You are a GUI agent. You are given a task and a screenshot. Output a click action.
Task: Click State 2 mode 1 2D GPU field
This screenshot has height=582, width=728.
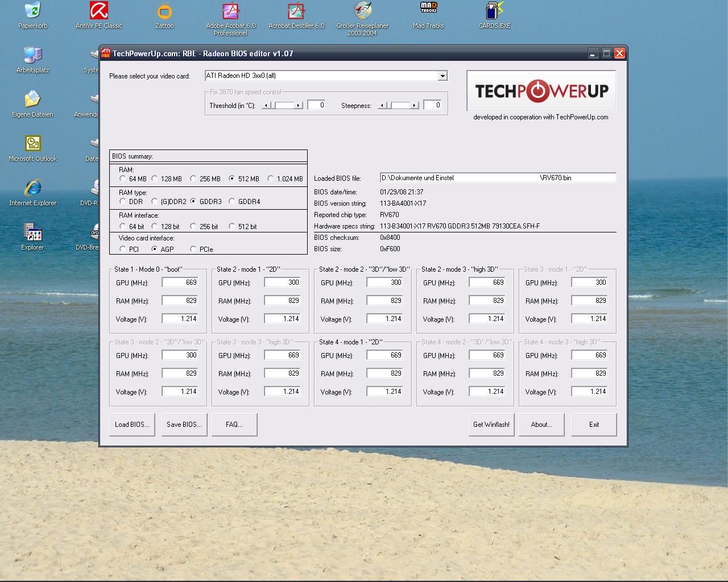coord(282,282)
